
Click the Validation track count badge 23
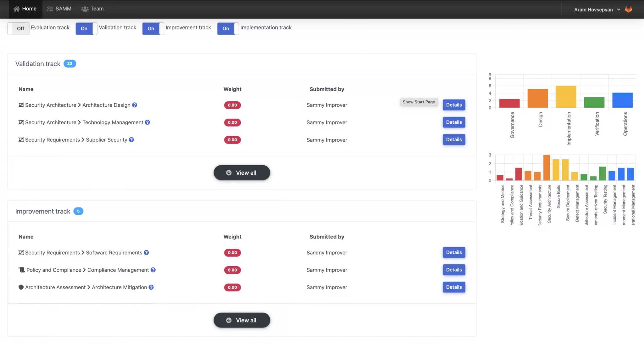[x=70, y=64]
